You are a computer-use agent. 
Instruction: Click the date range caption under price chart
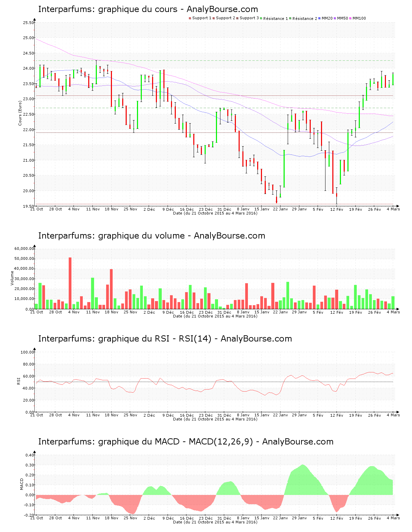(215, 213)
